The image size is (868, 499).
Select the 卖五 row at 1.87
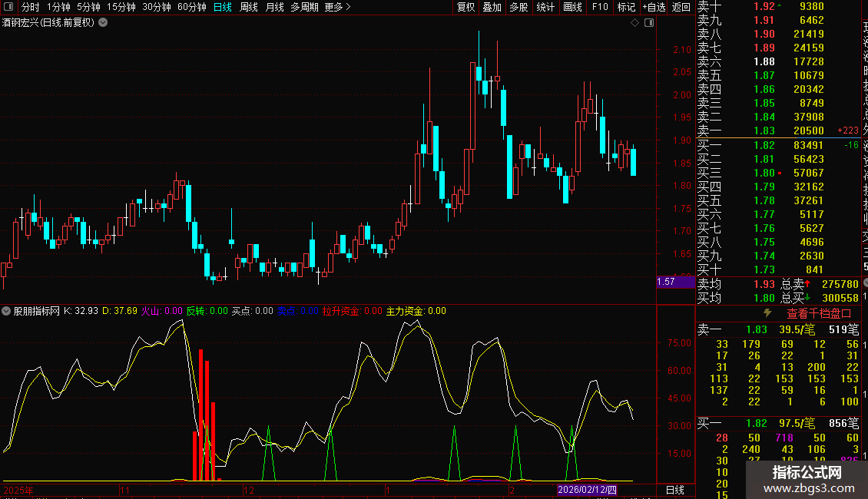778,75
